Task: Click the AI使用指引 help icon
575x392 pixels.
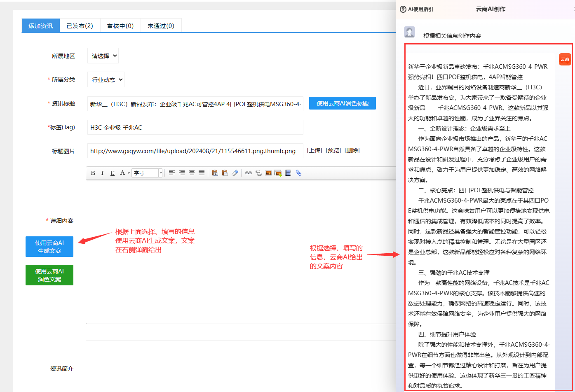Action: pos(403,9)
